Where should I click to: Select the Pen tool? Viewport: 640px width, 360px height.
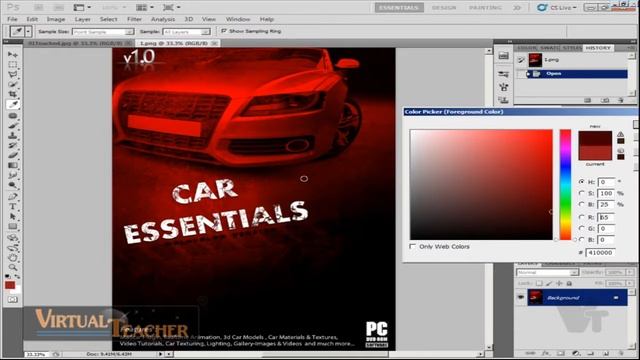(x=13, y=196)
